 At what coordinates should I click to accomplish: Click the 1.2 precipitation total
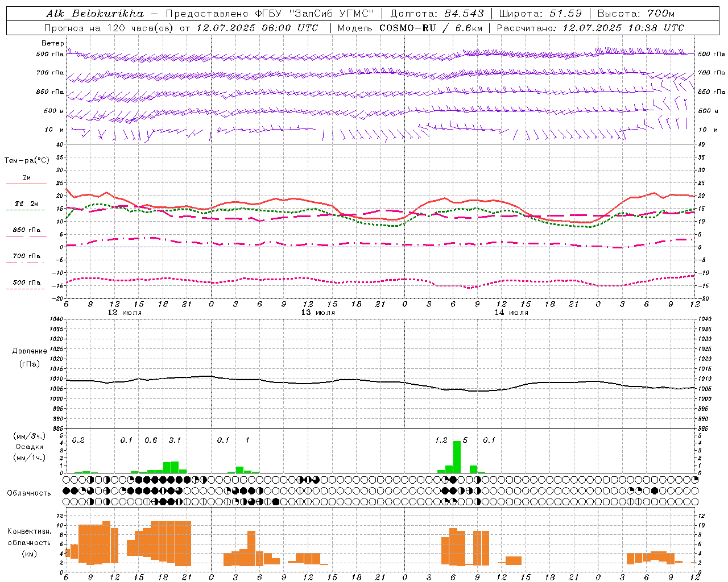tap(441, 440)
